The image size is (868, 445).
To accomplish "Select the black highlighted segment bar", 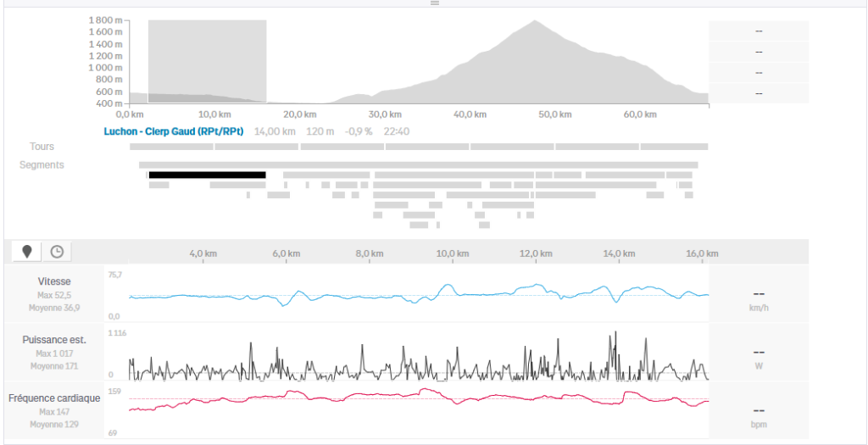I will tap(207, 175).
